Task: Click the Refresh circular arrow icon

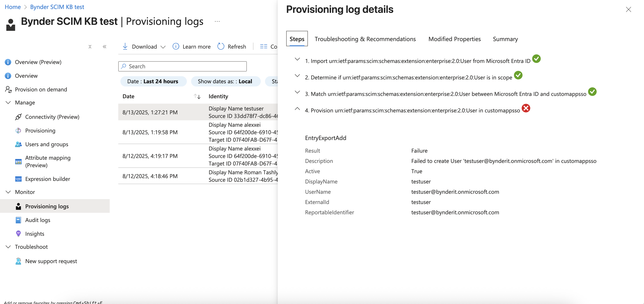Action: [221, 46]
